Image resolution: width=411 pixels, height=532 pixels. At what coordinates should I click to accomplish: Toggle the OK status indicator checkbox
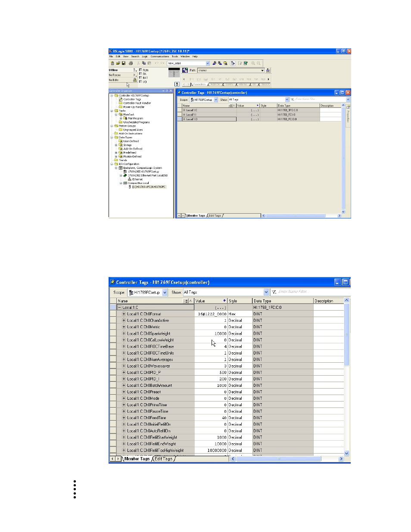140,74
